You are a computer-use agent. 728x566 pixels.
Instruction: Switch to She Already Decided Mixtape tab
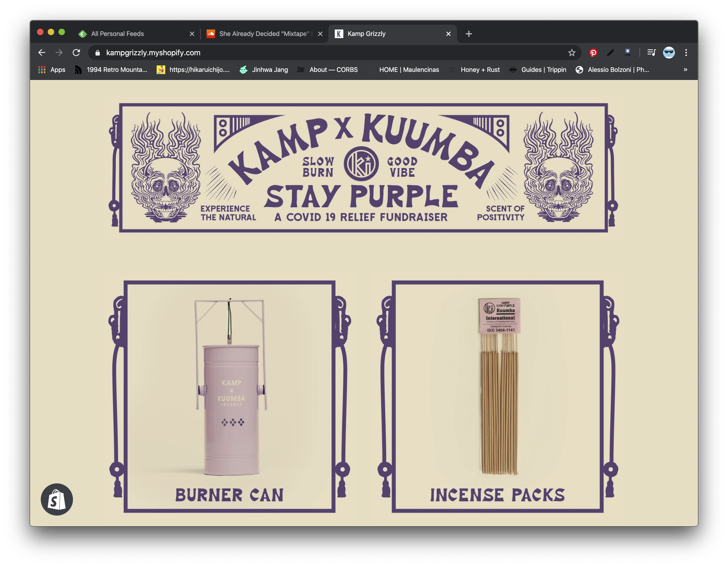tap(263, 34)
